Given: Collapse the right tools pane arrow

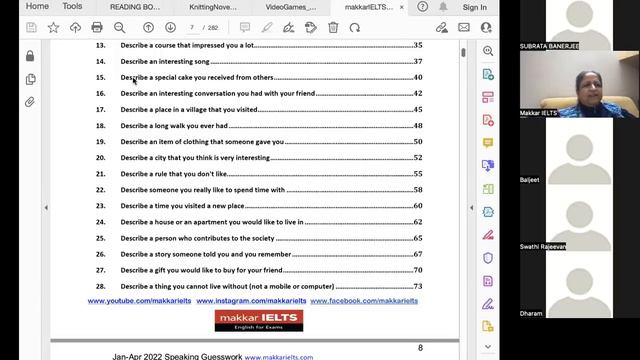Looking at the screenshot, I should coord(471,208).
